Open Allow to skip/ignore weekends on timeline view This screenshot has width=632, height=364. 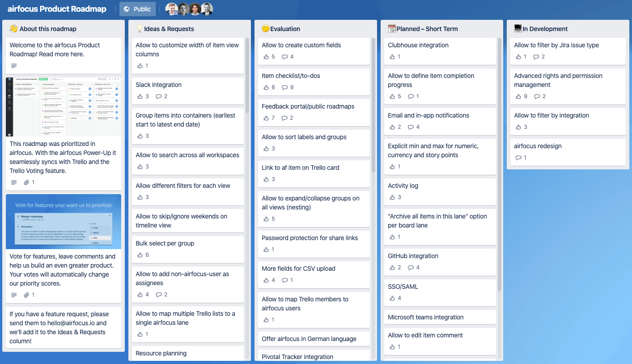point(187,220)
